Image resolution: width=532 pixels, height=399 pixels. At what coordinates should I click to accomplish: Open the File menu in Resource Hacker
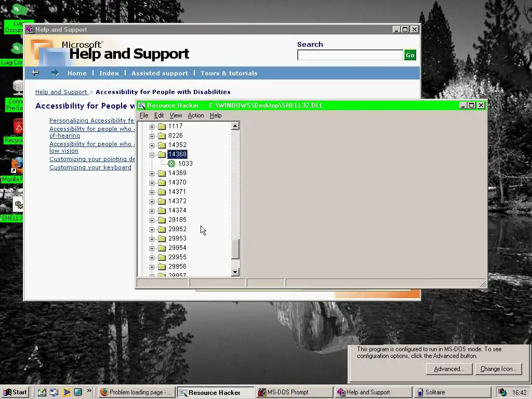(x=144, y=115)
